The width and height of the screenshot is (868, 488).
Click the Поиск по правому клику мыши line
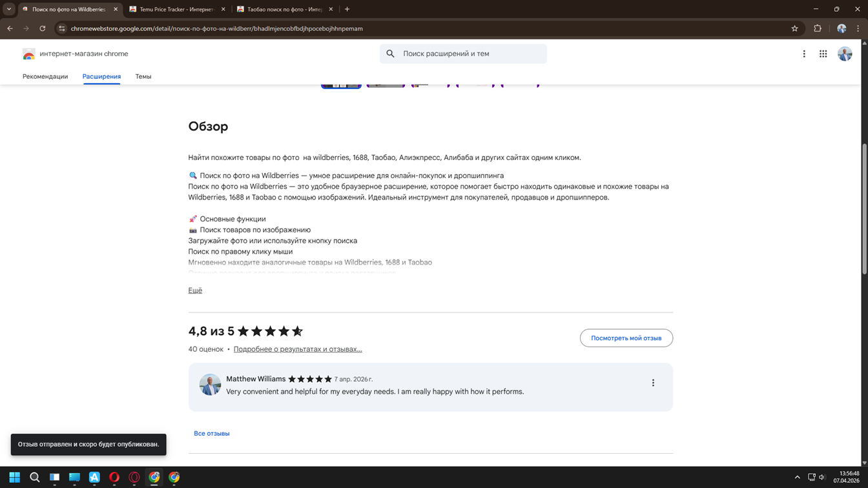point(240,252)
